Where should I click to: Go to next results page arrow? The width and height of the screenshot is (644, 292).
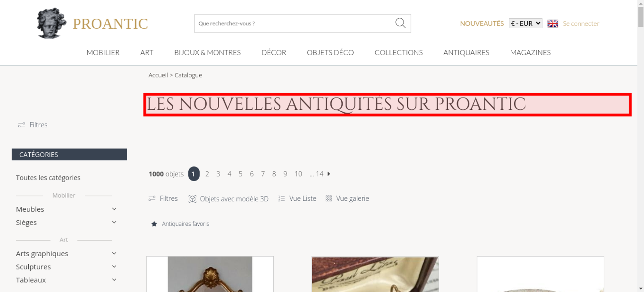pyautogui.click(x=329, y=174)
